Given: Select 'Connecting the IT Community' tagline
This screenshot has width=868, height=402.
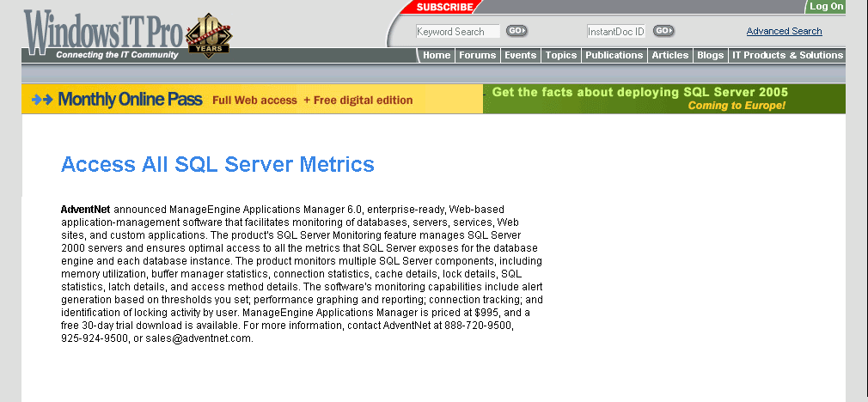Looking at the screenshot, I should [x=117, y=55].
